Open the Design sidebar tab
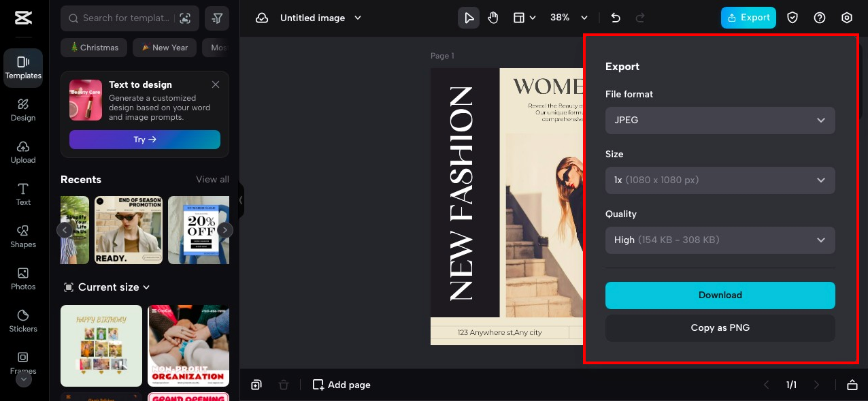The image size is (868, 401). click(x=23, y=110)
